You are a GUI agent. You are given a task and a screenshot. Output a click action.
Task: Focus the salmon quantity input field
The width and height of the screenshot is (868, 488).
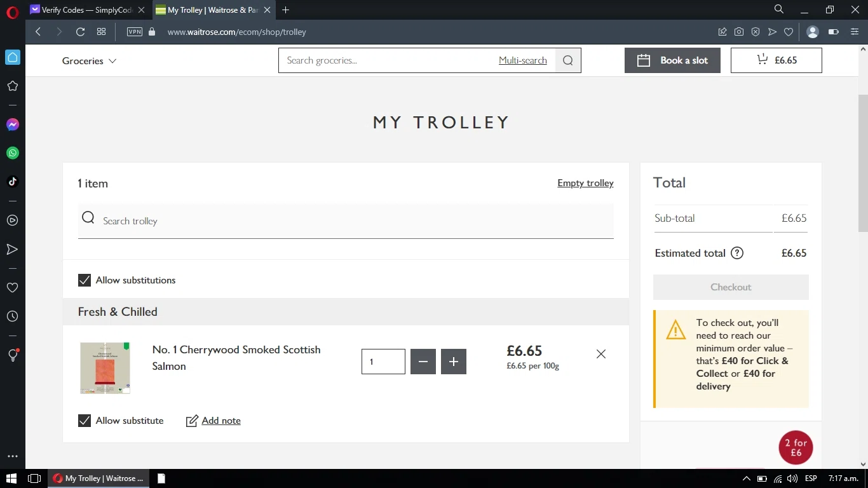point(383,362)
